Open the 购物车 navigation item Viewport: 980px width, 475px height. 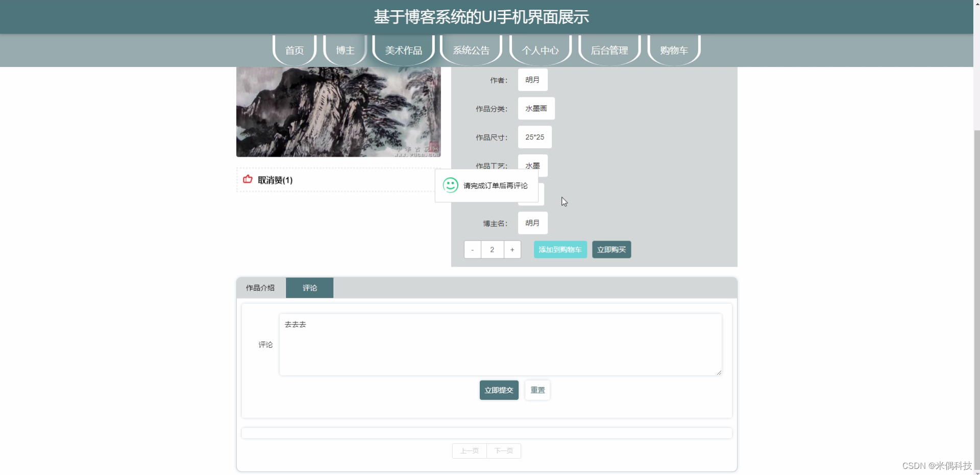(x=673, y=50)
